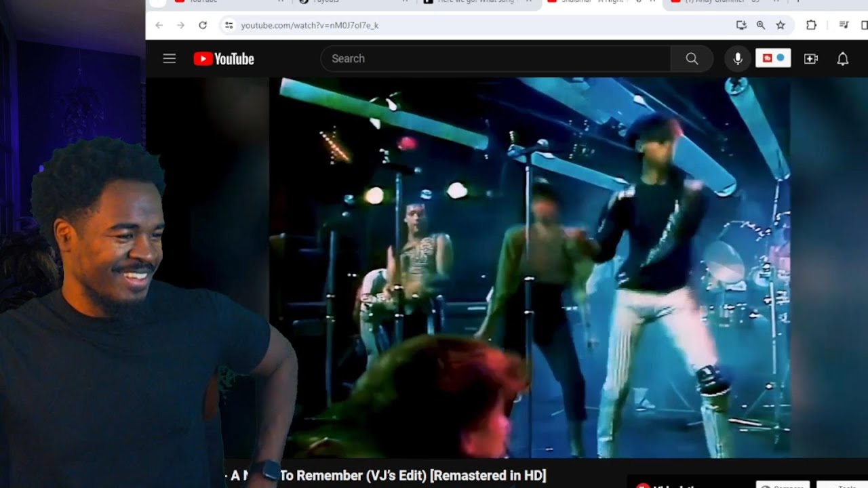Click the video title ending 'To Remember (VJ's Edit) [Remastered in HD]'
The height and width of the screenshot is (488, 868).
(384, 476)
